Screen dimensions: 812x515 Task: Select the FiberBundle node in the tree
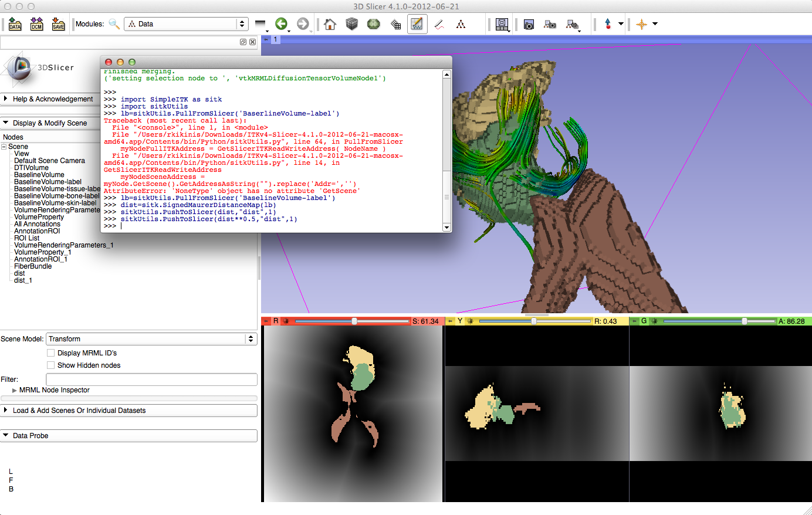[x=33, y=266]
